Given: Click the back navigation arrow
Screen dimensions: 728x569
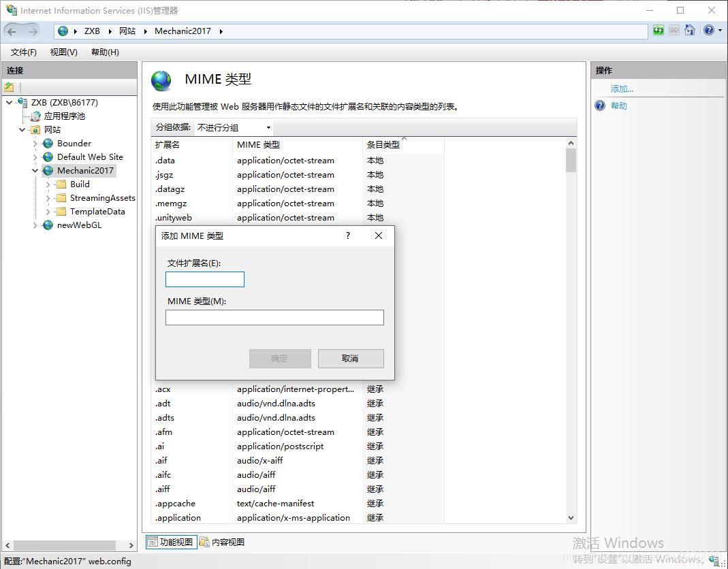Looking at the screenshot, I should [x=12, y=31].
